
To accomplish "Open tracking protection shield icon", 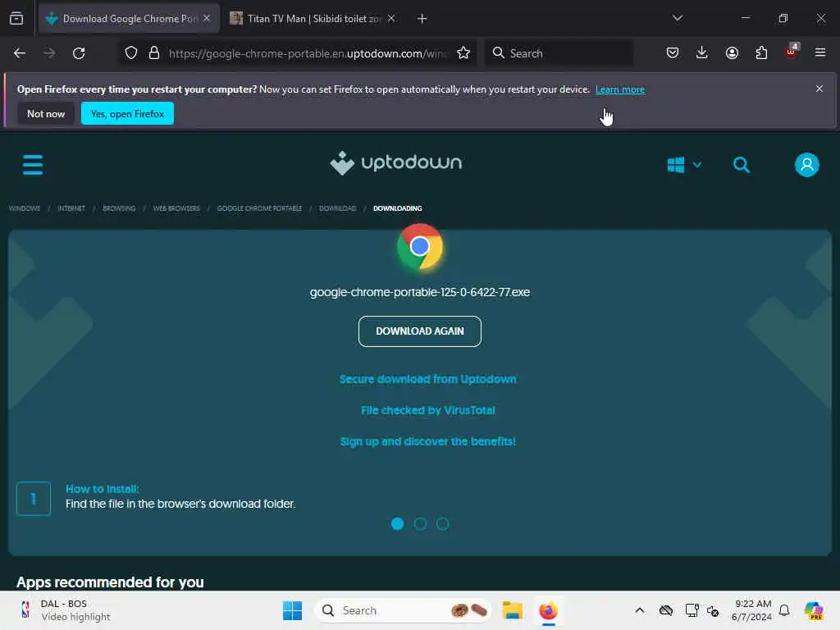I will click(131, 53).
